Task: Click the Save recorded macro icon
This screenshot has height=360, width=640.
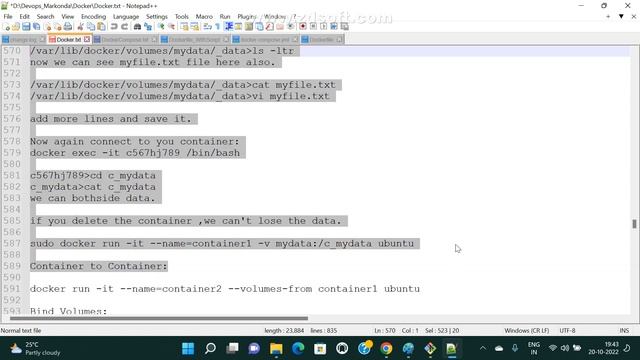Action: 344,27
